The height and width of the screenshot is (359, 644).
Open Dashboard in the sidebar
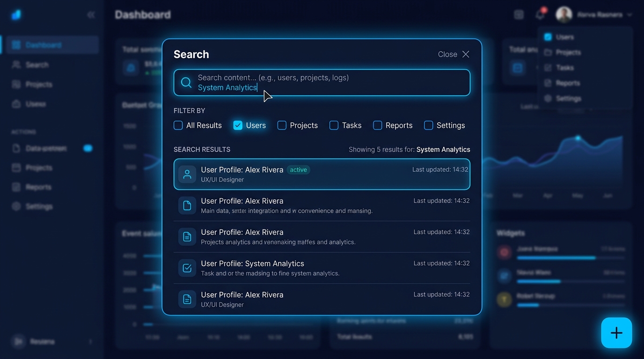pyautogui.click(x=52, y=45)
